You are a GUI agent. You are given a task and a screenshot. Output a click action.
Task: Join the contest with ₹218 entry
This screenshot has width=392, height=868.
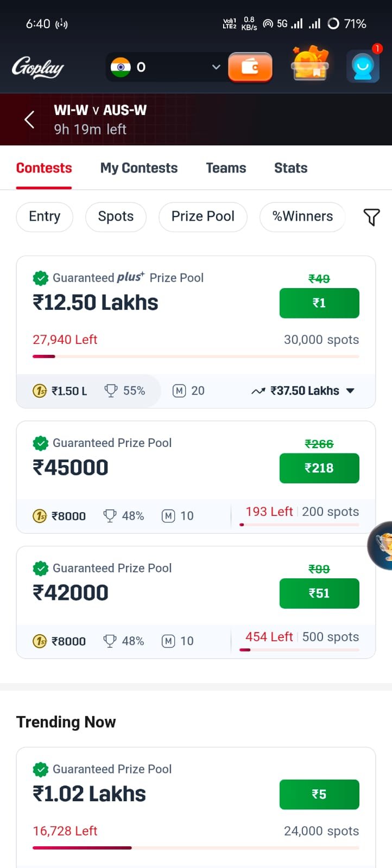[319, 468]
